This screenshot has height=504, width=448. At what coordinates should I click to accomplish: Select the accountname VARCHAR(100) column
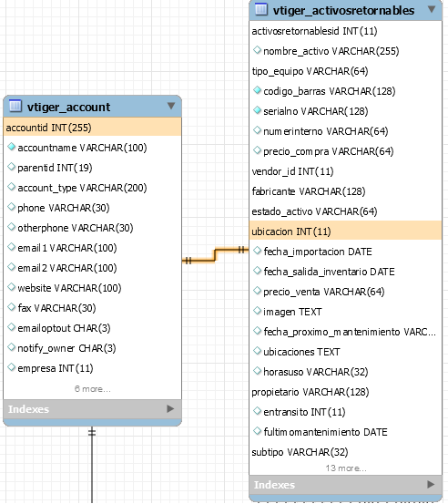(93, 148)
